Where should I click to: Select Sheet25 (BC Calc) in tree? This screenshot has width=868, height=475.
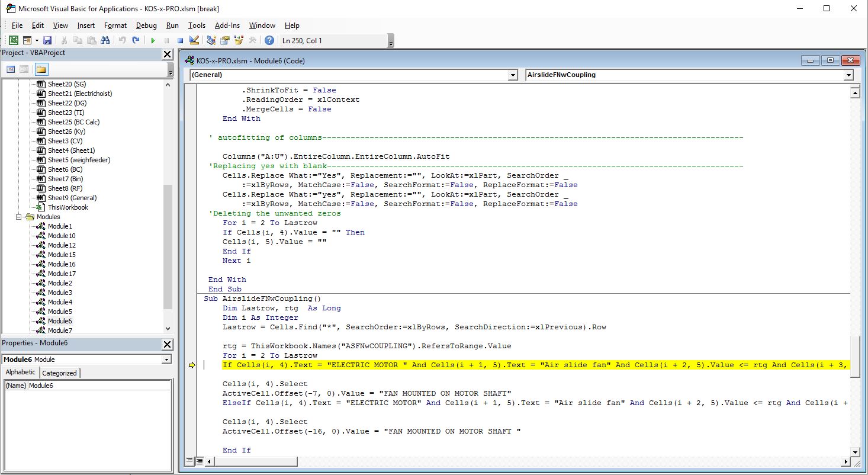pos(73,122)
